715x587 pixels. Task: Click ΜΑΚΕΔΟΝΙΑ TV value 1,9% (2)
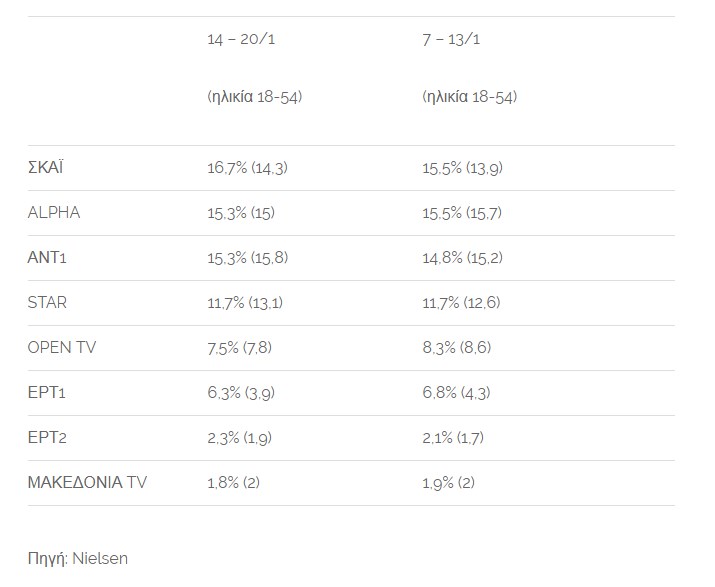tap(448, 483)
